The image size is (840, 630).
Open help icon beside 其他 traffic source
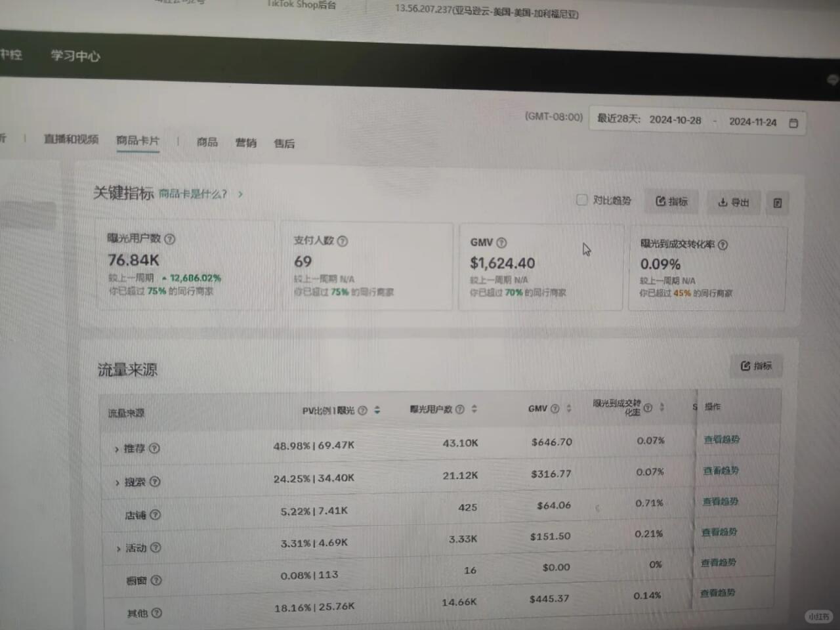[x=156, y=613]
